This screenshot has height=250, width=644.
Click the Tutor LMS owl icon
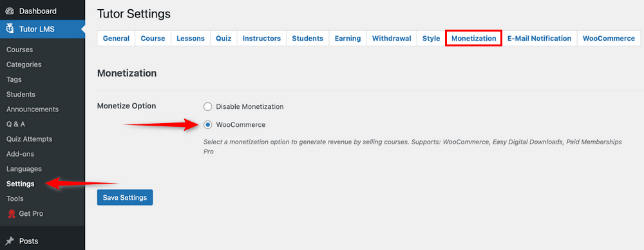pos(10,29)
